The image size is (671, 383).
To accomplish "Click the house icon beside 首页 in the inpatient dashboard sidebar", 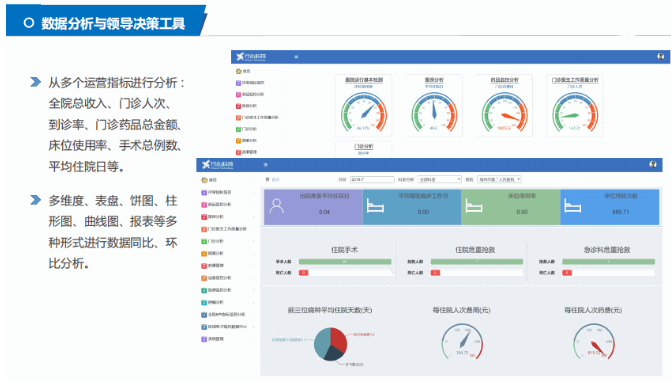I will [x=204, y=180].
